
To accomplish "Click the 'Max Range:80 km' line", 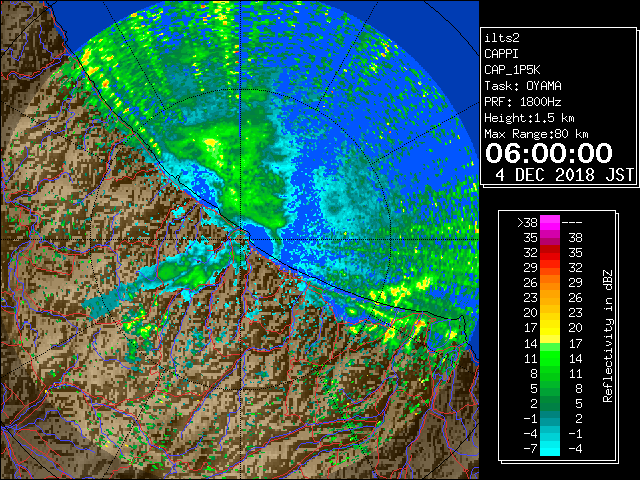I will click(536, 134).
